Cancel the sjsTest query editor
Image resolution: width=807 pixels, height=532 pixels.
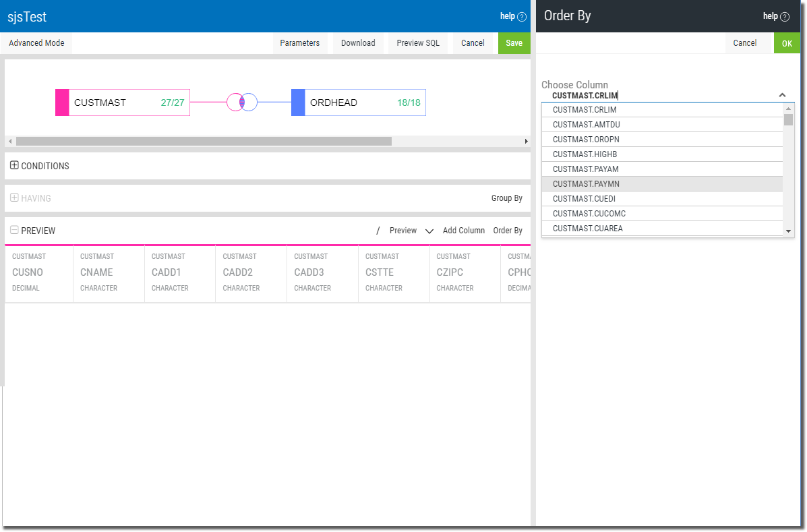point(473,43)
